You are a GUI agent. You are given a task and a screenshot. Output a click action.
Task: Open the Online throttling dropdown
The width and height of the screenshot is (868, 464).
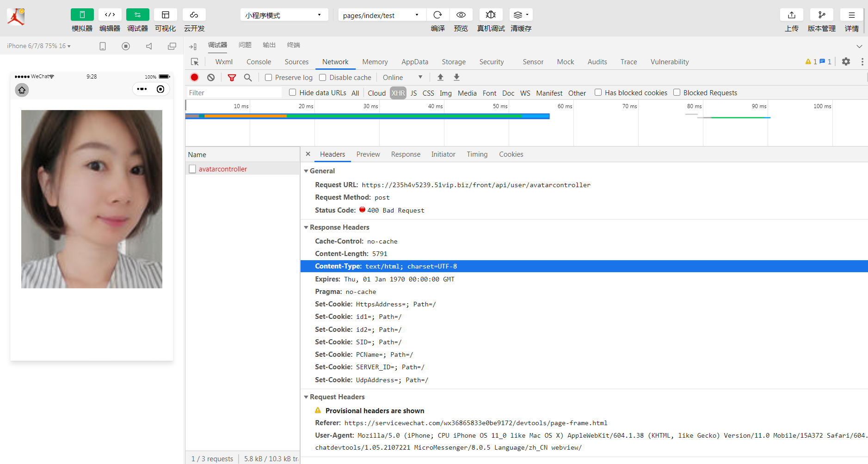tap(402, 78)
